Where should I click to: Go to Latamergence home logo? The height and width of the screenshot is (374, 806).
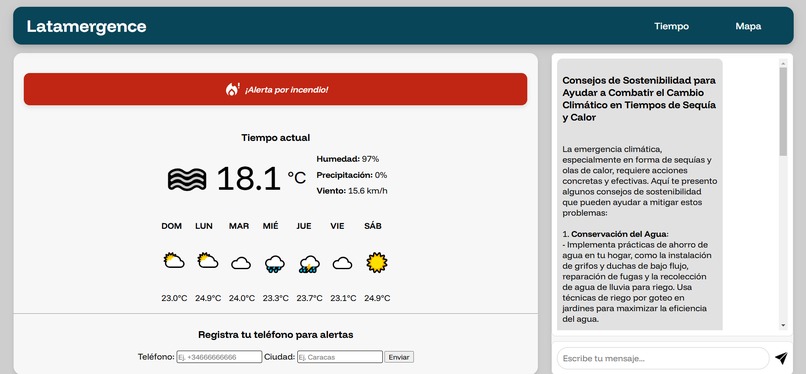click(x=86, y=26)
